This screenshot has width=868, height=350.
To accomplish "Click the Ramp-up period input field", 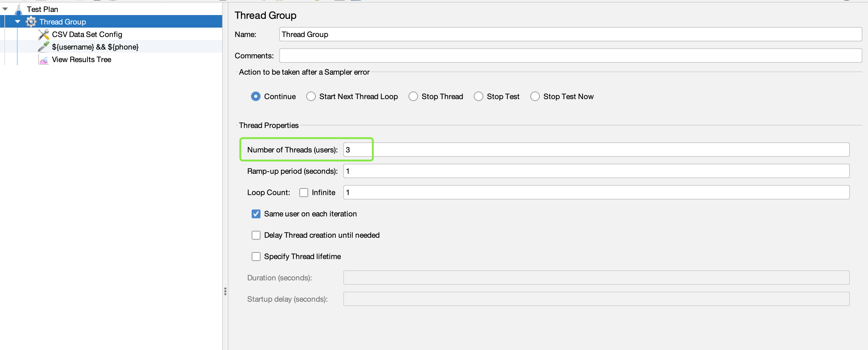I will (596, 171).
